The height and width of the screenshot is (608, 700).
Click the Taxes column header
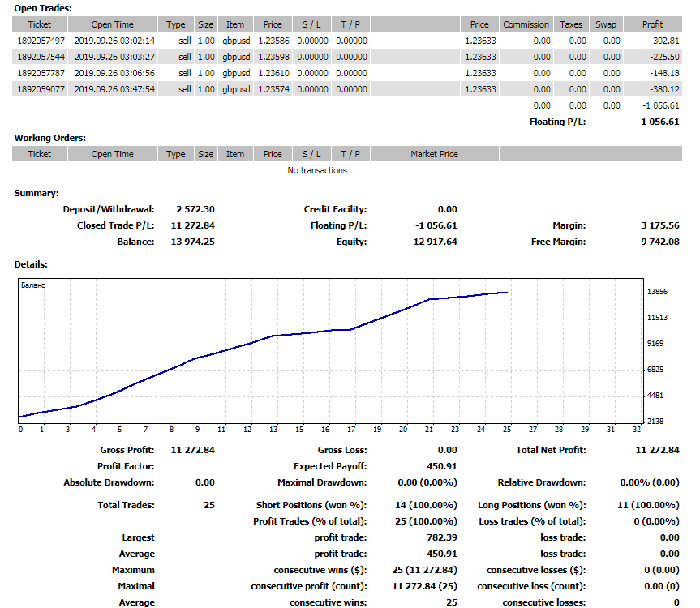point(572,24)
